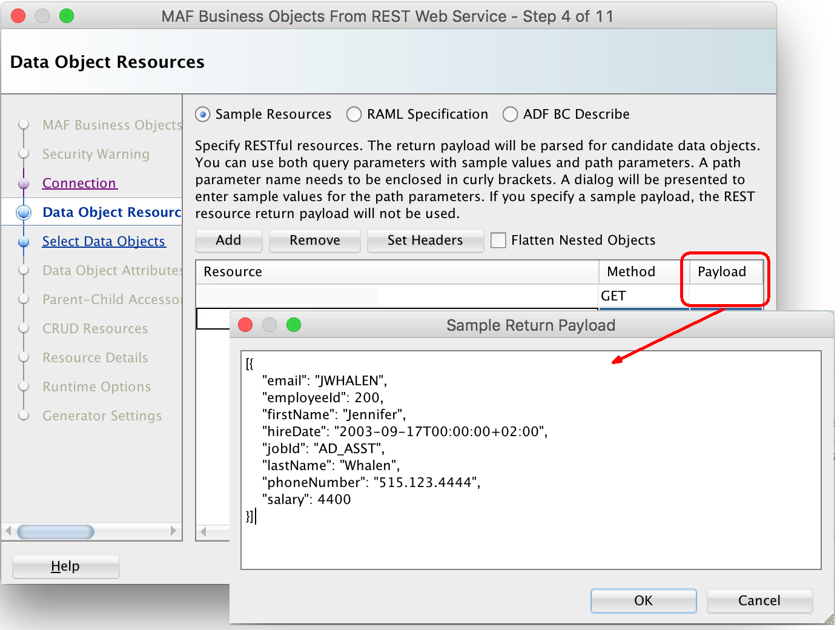Viewport: 840px width, 630px height.
Task: Click the "hireDate" line in payload
Action: click(405, 431)
